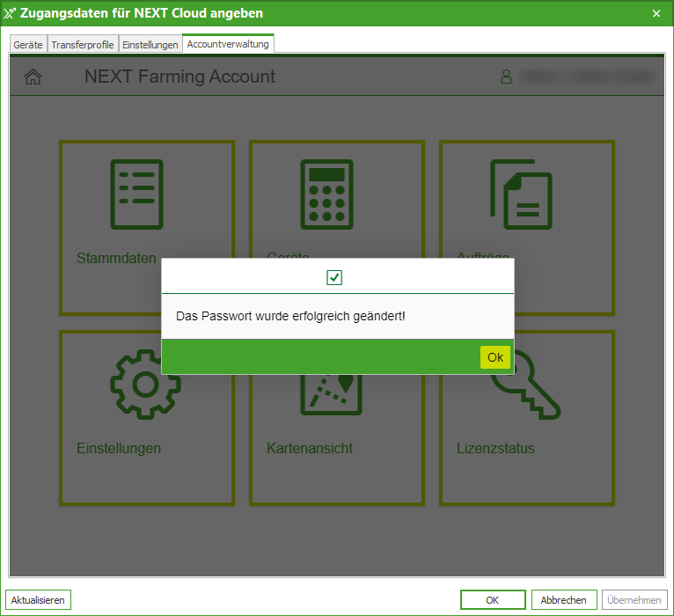Click the home icon in account header
The height and width of the screenshot is (616, 674).
33,77
